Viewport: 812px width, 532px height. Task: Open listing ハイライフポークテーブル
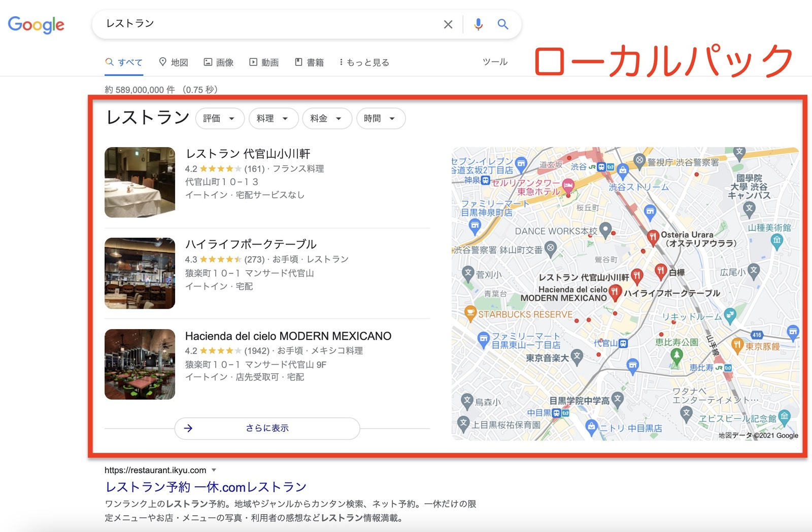(x=251, y=244)
